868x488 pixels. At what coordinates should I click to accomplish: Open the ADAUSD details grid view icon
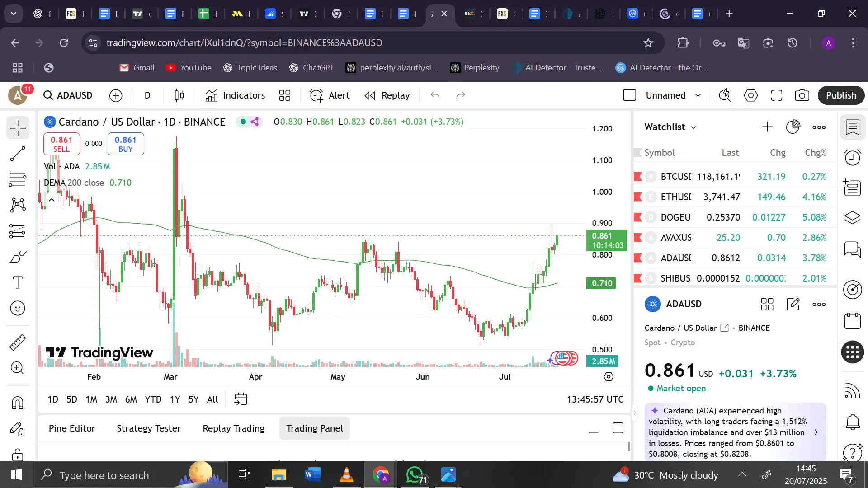(767, 304)
